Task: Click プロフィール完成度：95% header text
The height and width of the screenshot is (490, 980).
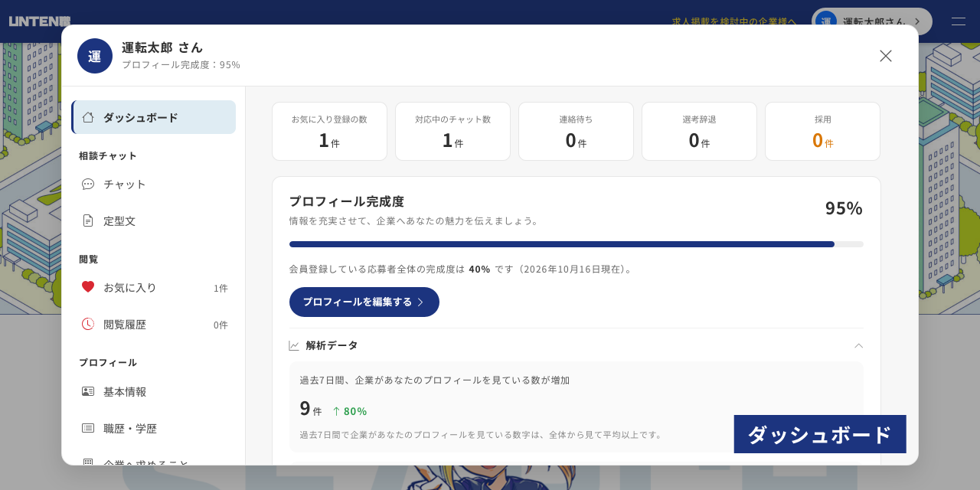Action: 181,64
